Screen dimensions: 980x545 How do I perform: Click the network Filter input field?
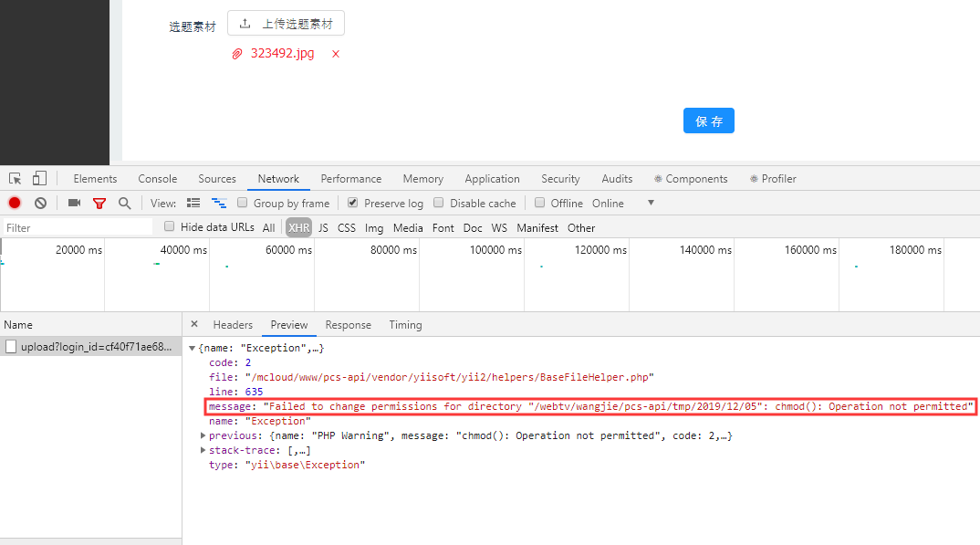(x=78, y=227)
